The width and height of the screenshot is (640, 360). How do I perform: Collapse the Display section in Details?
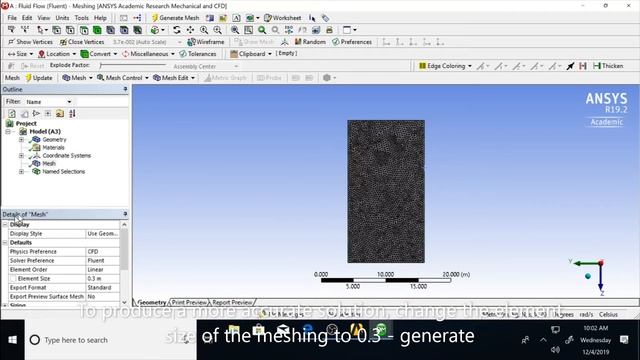click(5, 224)
